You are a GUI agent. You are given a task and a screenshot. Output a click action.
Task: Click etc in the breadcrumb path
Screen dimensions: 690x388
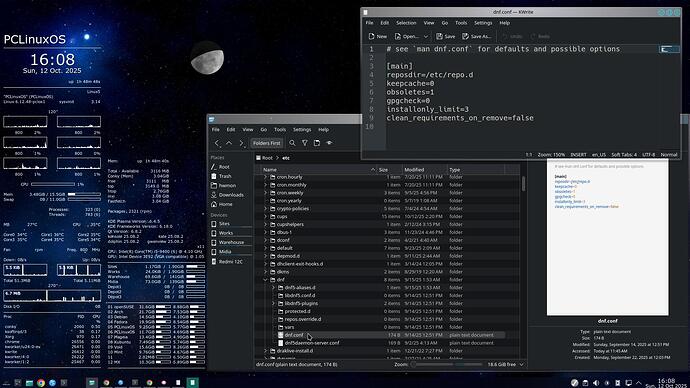[286, 158]
